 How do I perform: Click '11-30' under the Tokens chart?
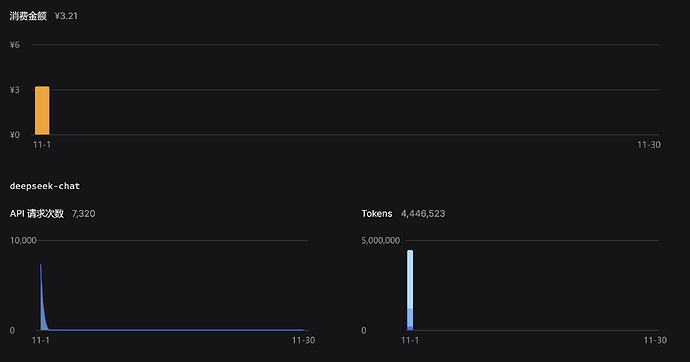click(655, 340)
